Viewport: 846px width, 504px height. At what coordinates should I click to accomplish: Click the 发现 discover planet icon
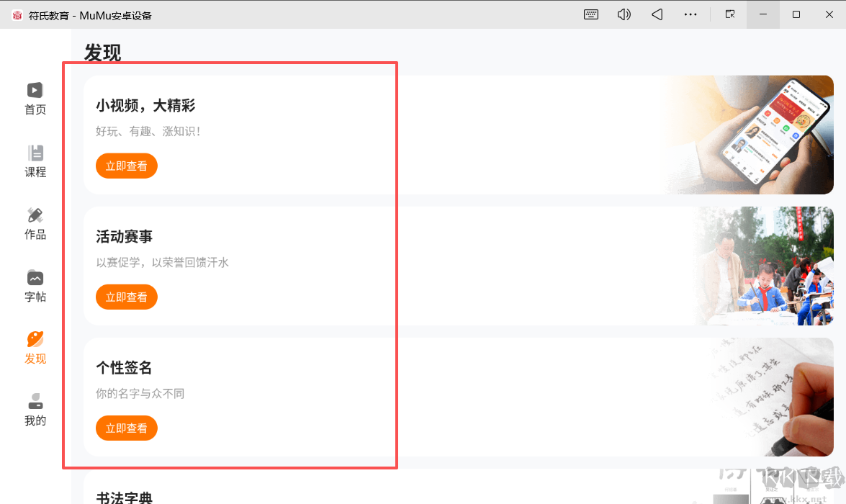coord(35,340)
